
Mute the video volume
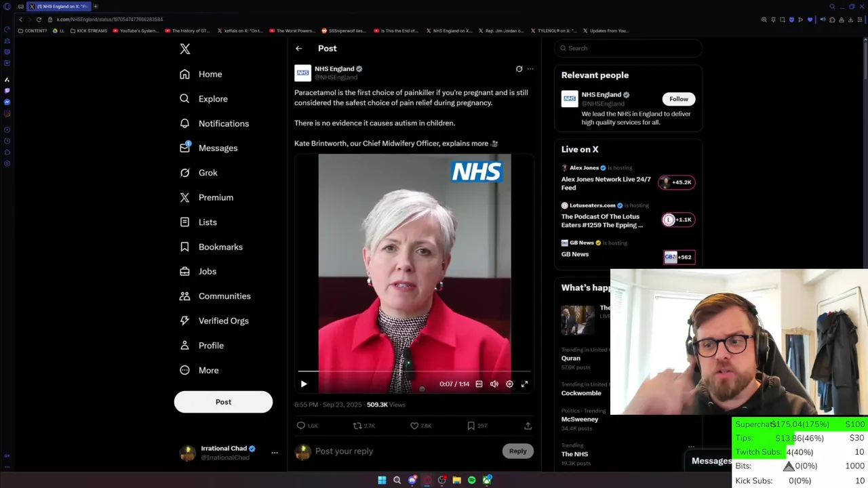click(x=494, y=384)
